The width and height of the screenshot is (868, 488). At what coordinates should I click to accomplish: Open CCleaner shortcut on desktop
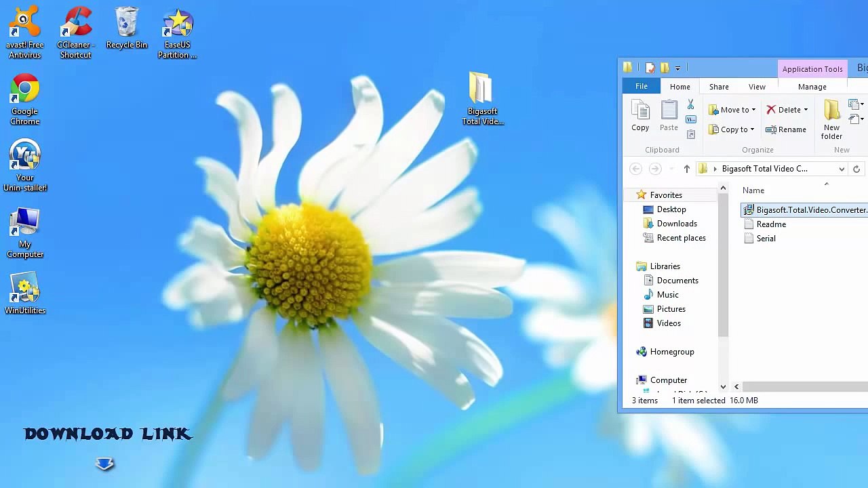coord(75,33)
